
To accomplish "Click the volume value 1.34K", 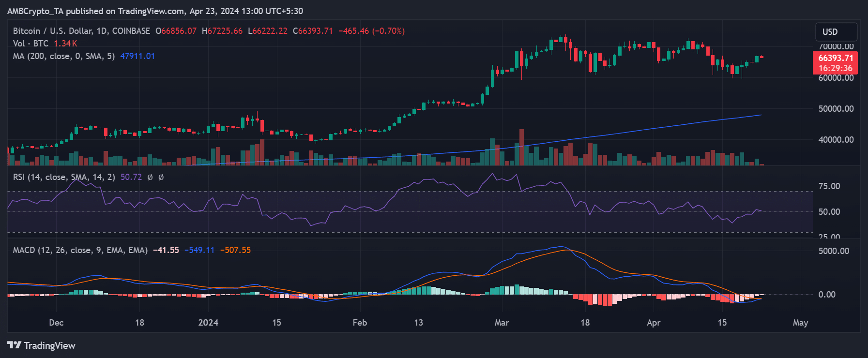I will click(x=65, y=44).
